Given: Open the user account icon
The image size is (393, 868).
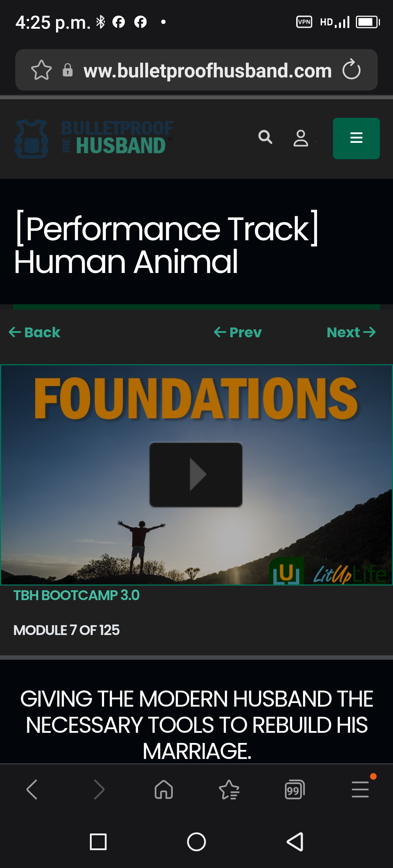Looking at the screenshot, I should pos(301,138).
